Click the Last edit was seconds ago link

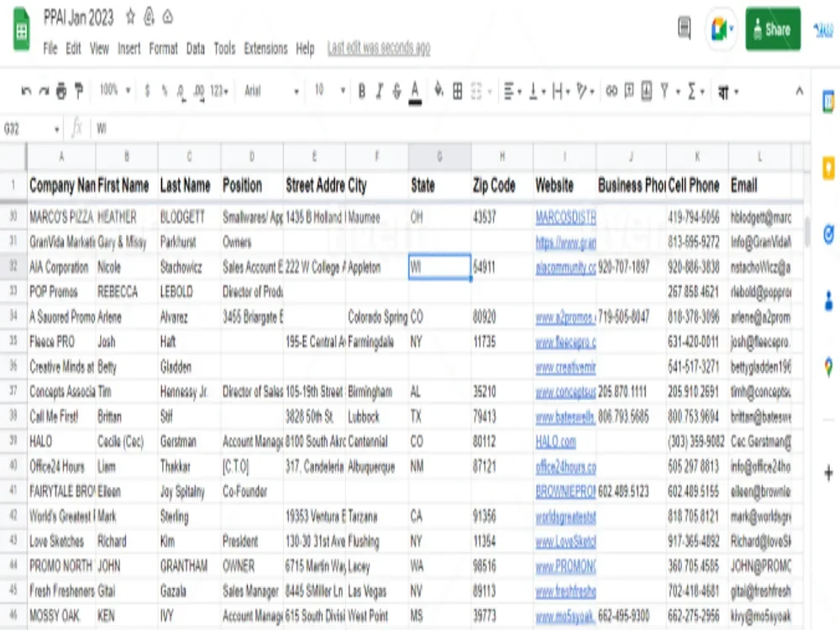(379, 48)
